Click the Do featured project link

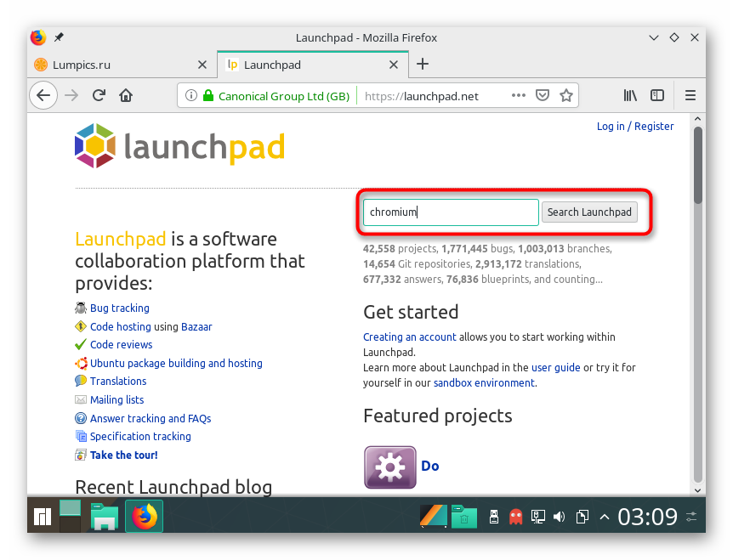430,467
